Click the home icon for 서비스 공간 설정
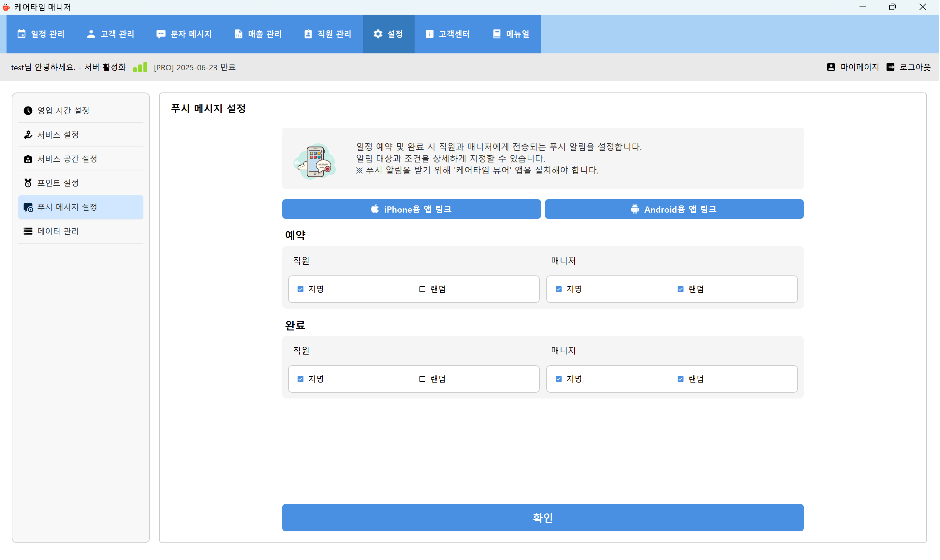The image size is (940, 560). pos(28,159)
